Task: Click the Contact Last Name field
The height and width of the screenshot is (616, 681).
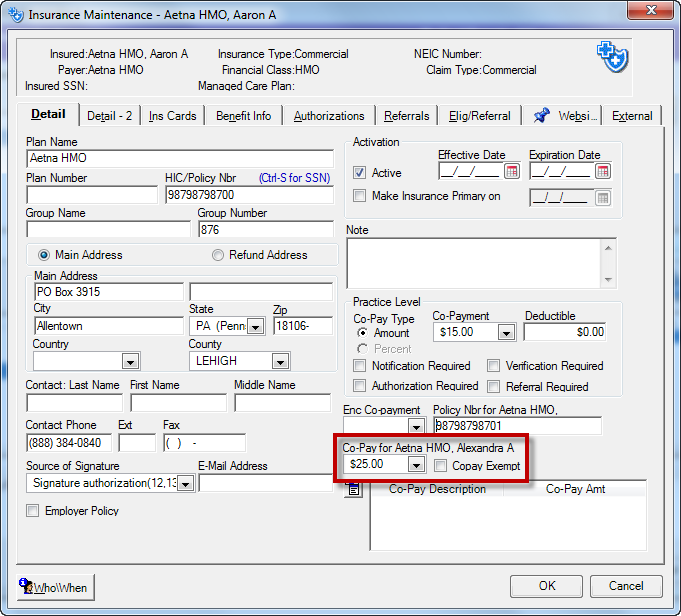Action: pos(74,403)
